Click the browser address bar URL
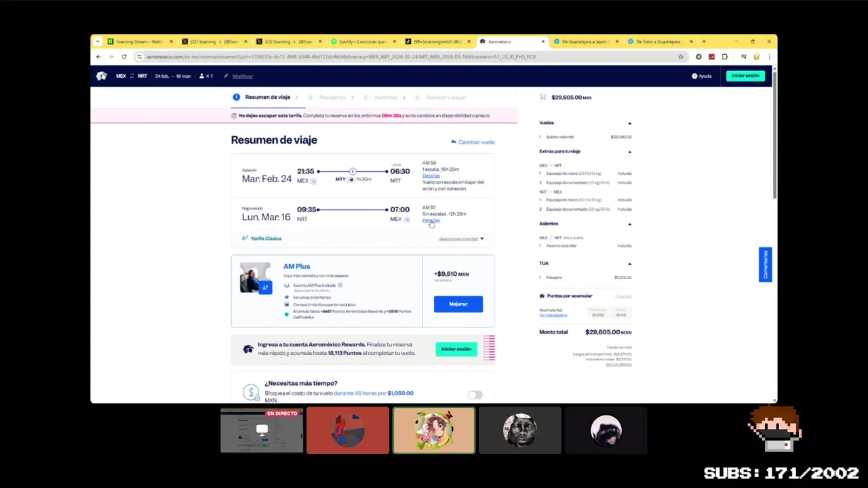Image resolution: width=868 pixels, height=488 pixels. click(x=341, y=57)
